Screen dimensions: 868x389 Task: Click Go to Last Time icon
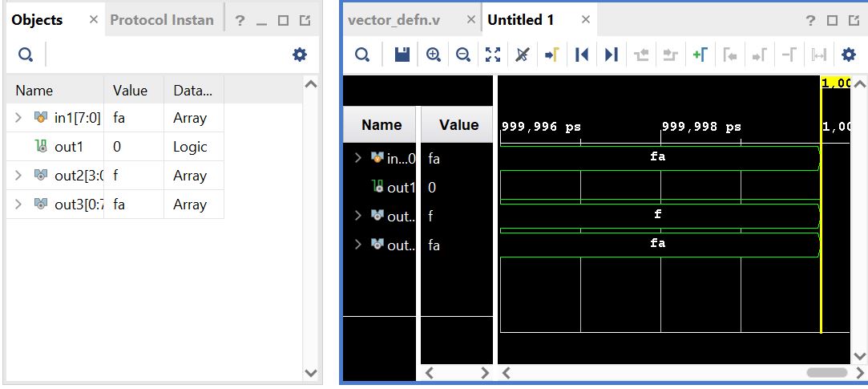[x=612, y=55]
